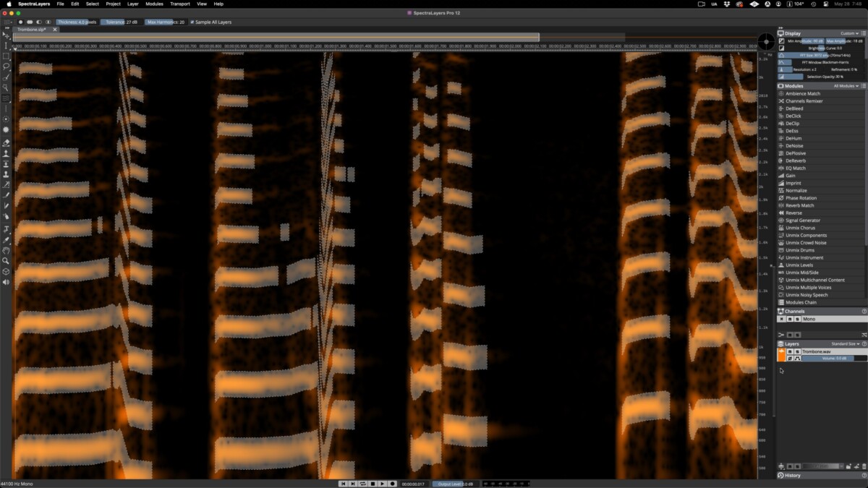
Task: Click the speaker playback tool icon
Action: pyautogui.click(x=6, y=281)
